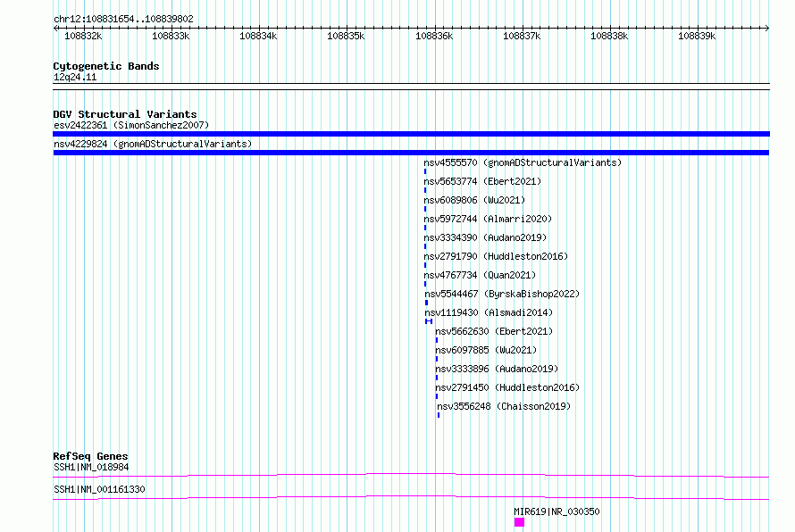
Task: Open variant nsv2791450 (Huddleston2016)
Action: point(507,387)
